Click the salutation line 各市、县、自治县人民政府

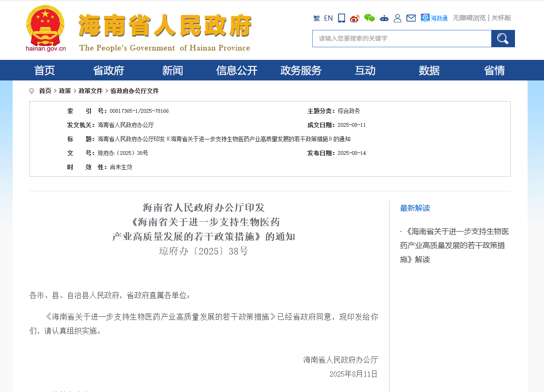tap(110, 296)
